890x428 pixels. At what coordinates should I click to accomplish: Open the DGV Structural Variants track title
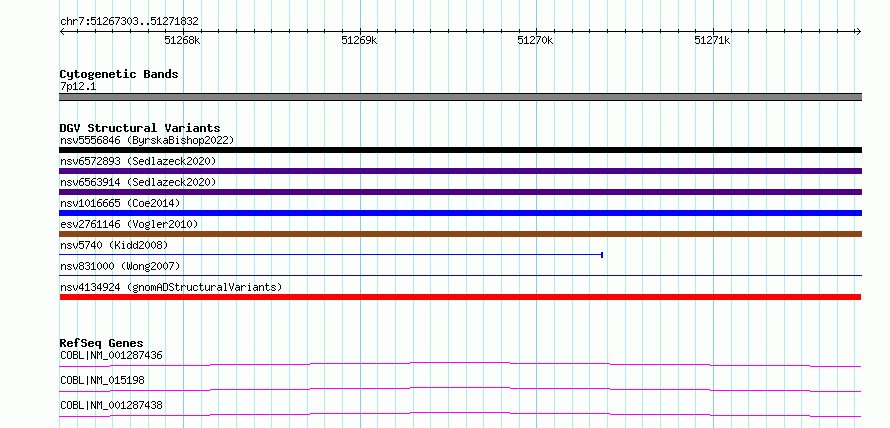[x=140, y=128]
